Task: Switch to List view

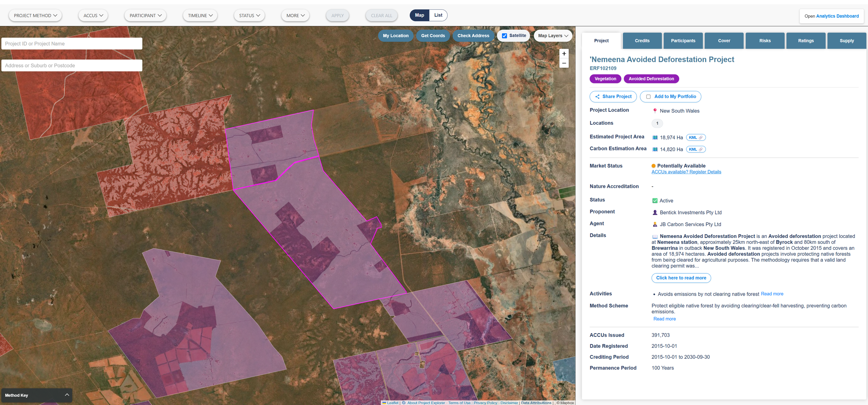Action: click(x=438, y=15)
